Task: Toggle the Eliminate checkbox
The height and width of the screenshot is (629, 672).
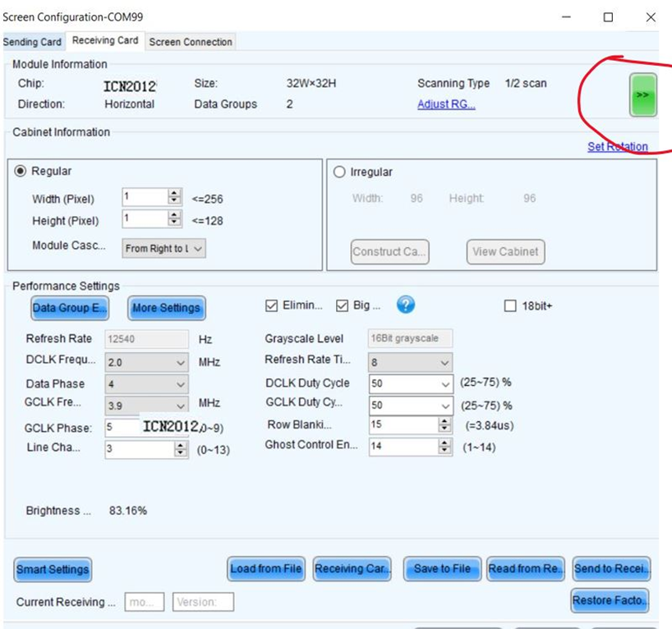Action: click(x=272, y=306)
